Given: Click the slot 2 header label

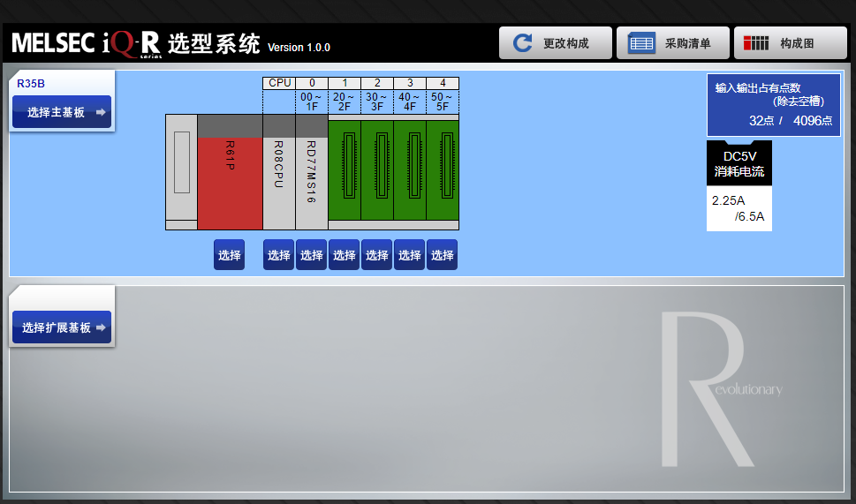Looking at the screenshot, I should click(377, 83).
